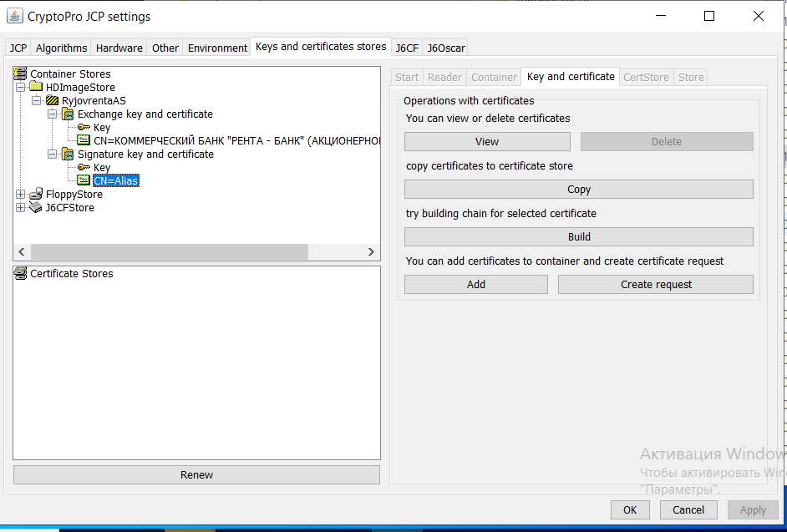The width and height of the screenshot is (787, 532).
Task: Maximize the CryptoPro JCP settings window
Action: pyautogui.click(x=709, y=16)
